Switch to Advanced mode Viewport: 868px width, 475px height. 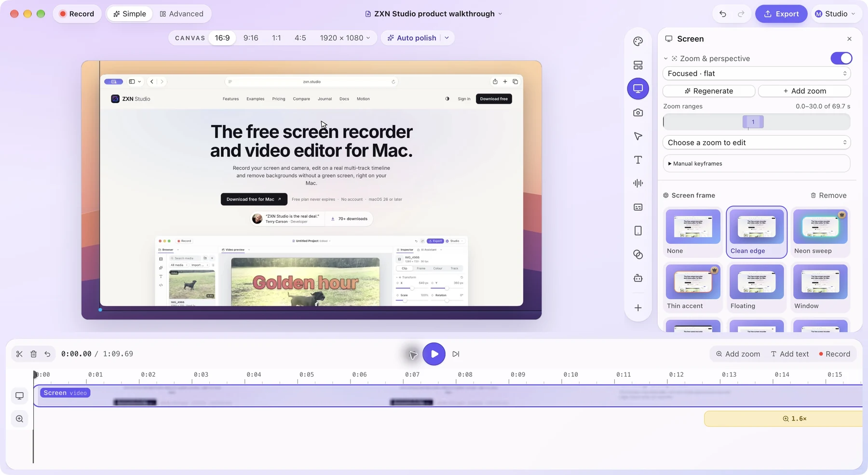point(181,14)
